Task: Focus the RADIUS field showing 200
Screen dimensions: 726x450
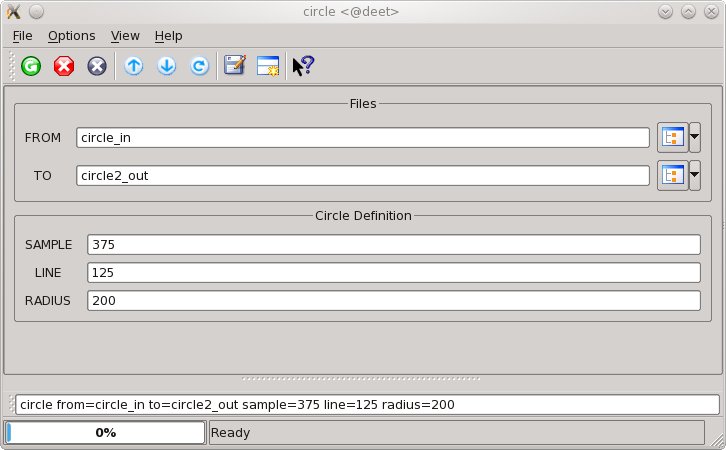Action: pos(393,301)
